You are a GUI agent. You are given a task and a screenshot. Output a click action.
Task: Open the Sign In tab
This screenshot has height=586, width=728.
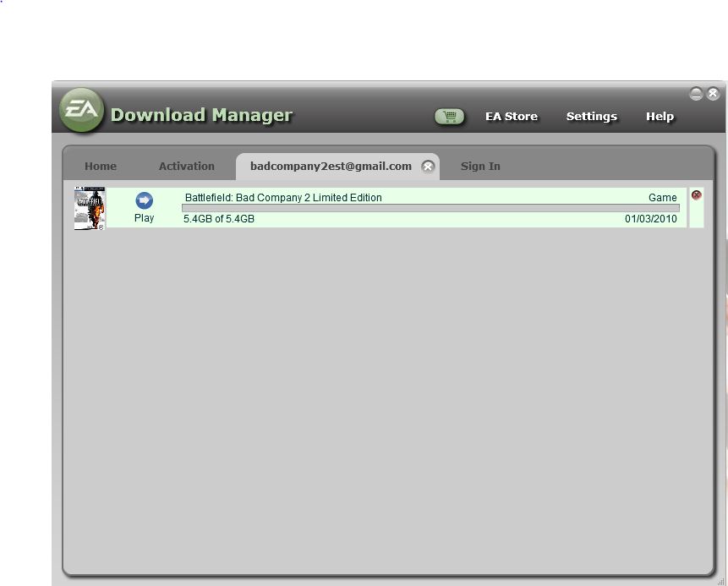tap(480, 167)
